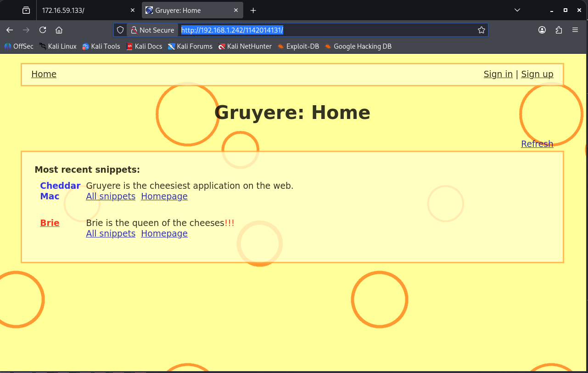Open Cheddar Mac's Homepage link
The height and width of the screenshot is (373, 588).
pyautogui.click(x=164, y=196)
